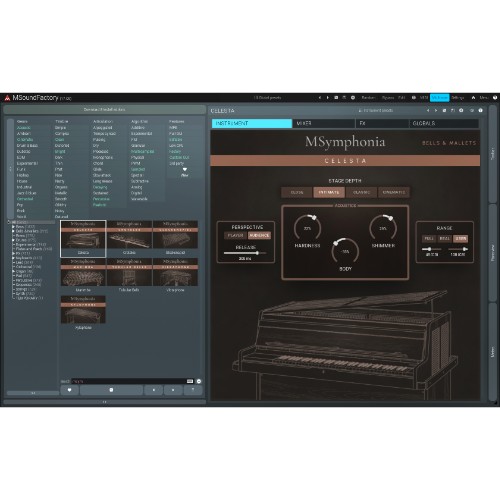Open Settings in top toolbar
The height and width of the screenshot is (500, 500).
(x=458, y=98)
